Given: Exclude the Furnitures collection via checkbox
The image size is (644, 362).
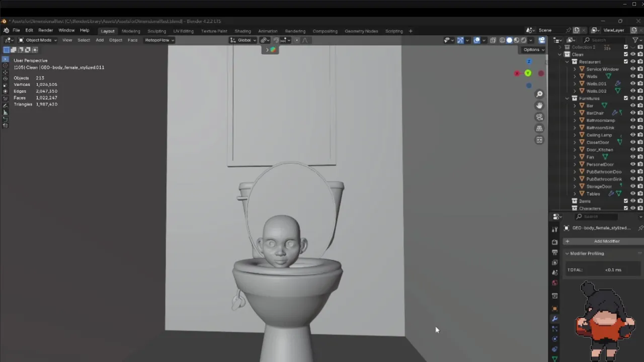Looking at the screenshot, I should coord(626,98).
